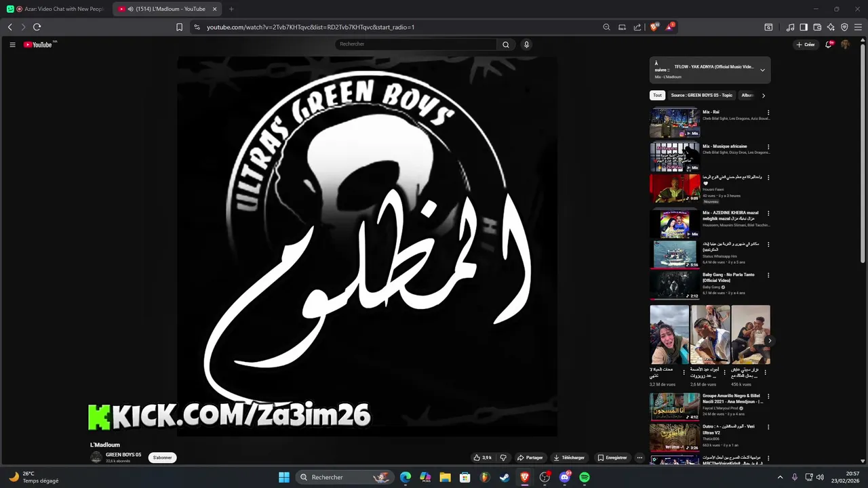This screenshot has width=868, height=488.
Task: Bookmark this page in the address bar
Action: coord(179,27)
